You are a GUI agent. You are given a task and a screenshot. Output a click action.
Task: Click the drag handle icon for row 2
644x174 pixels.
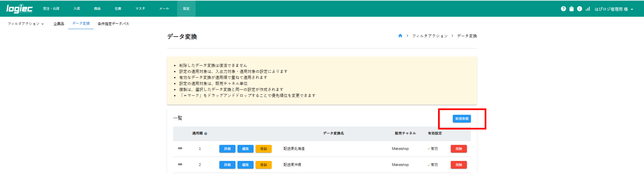[180, 164]
